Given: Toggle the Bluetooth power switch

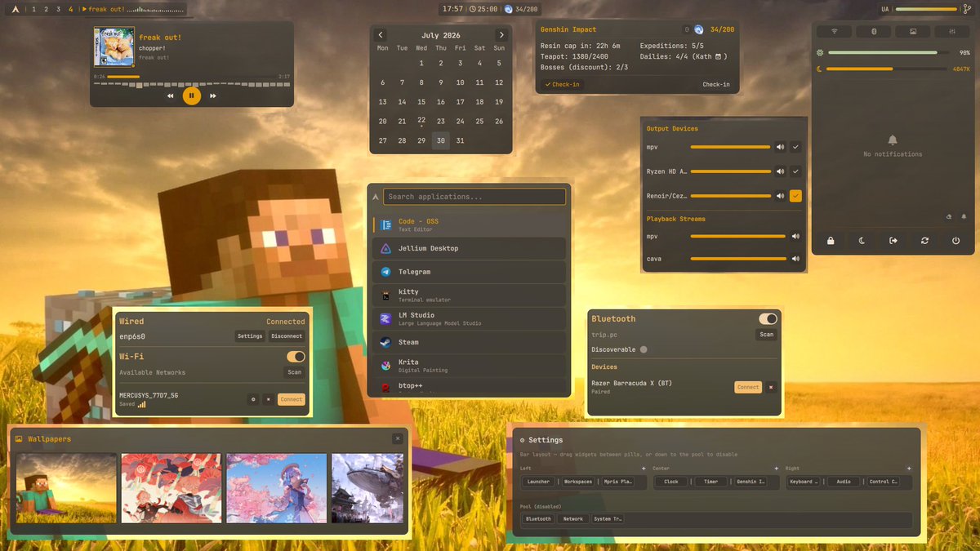Looking at the screenshot, I should pos(768,319).
